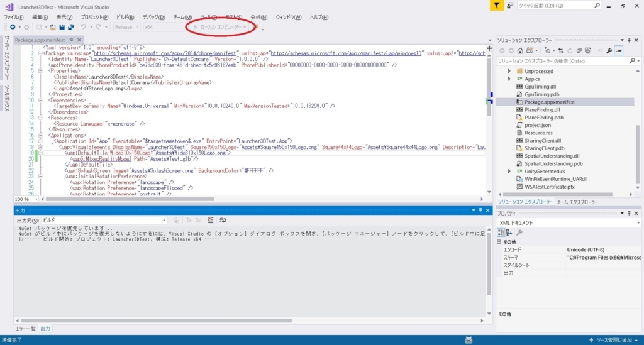Click the Undo arrow icon
644x345 pixels.
point(84,27)
